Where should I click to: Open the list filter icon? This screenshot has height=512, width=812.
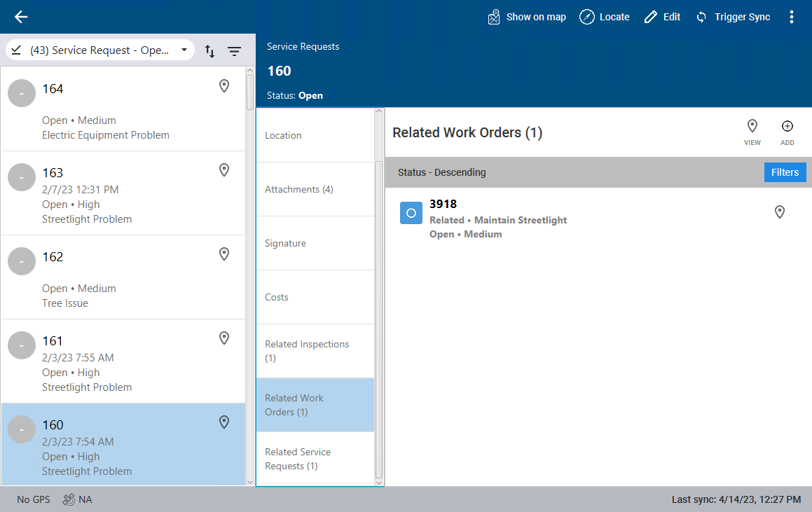pos(234,51)
